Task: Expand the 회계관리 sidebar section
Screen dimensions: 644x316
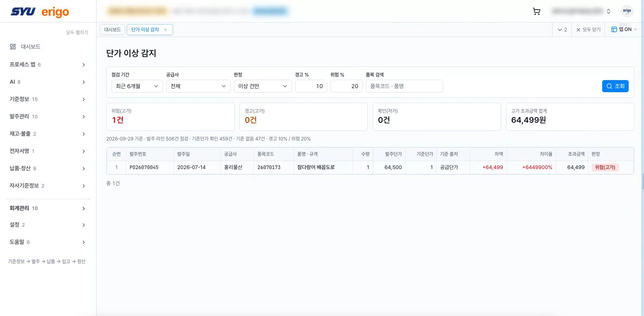Action: click(x=48, y=208)
